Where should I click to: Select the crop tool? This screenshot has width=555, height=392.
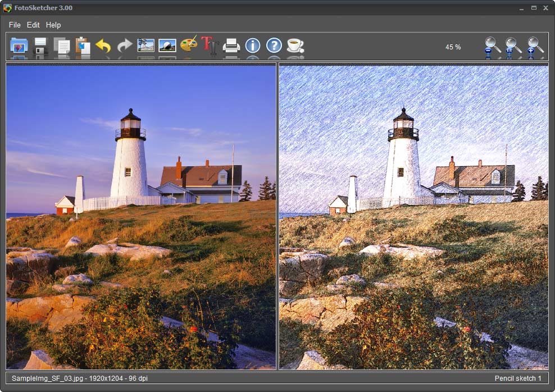pos(145,47)
